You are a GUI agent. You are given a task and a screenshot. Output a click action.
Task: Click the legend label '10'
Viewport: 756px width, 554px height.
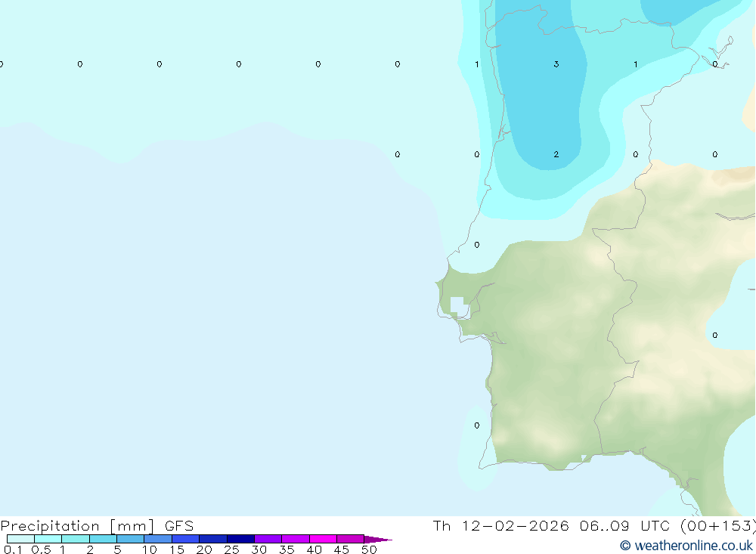pyautogui.click(x=150, y=549)
